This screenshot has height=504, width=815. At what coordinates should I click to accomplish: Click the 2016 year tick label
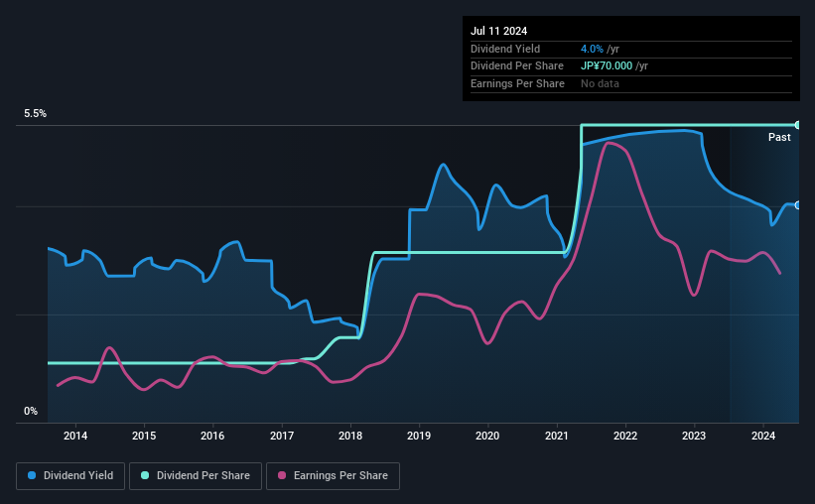point(212,436)
